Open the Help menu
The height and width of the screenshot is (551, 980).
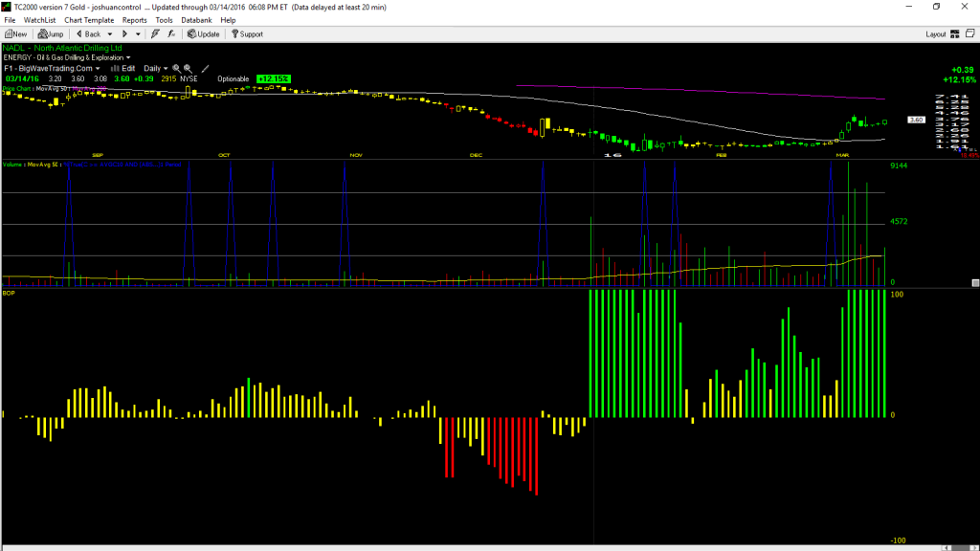click(228, 20)
